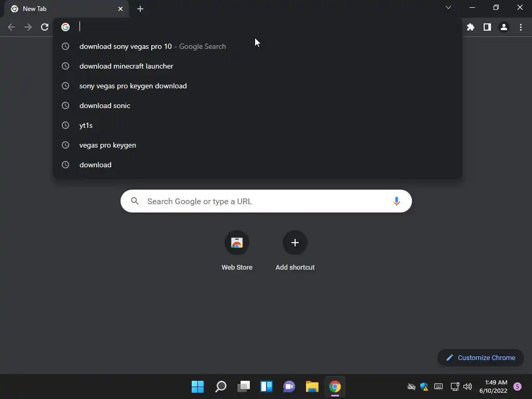Open the Extensions puzzle icon
This screenshot has width=532, height=399.
(x=471, y=27)
